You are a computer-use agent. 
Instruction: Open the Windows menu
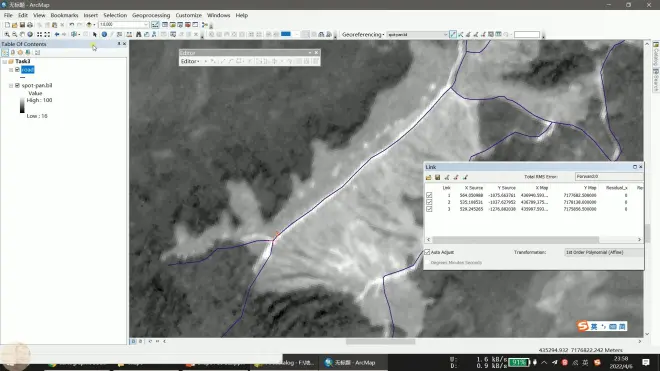218,15
